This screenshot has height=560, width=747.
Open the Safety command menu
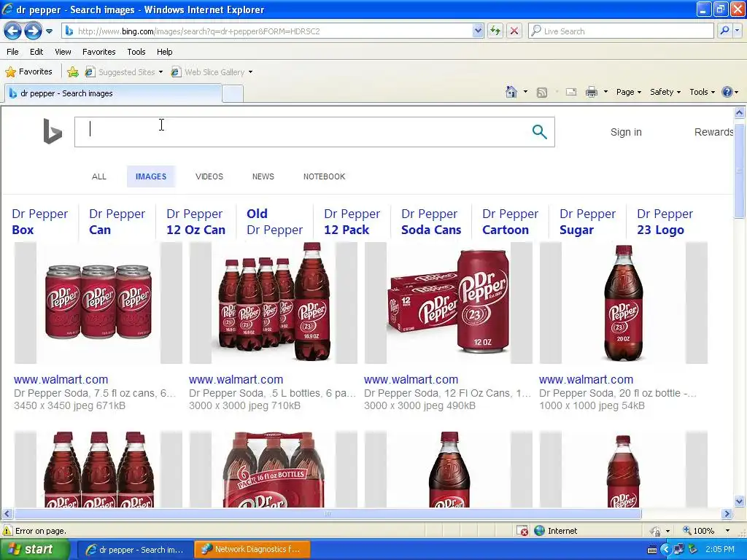tap(665, 92)
